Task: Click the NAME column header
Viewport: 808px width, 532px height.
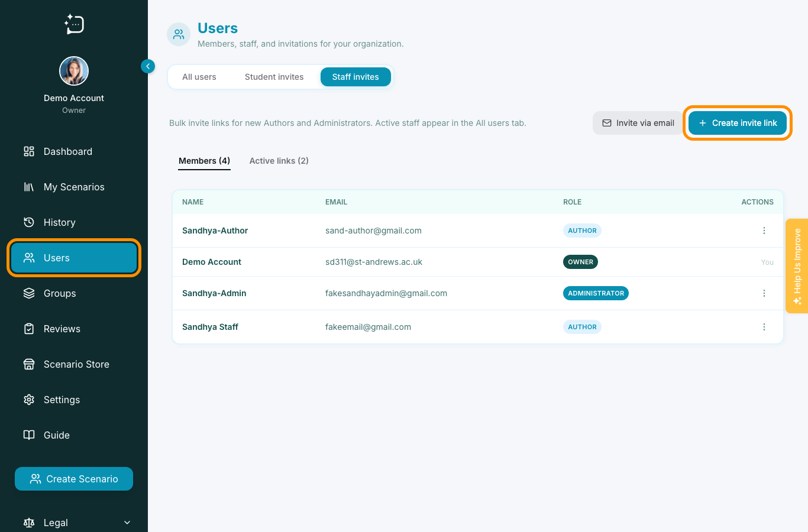Action: tap(193, 202)
